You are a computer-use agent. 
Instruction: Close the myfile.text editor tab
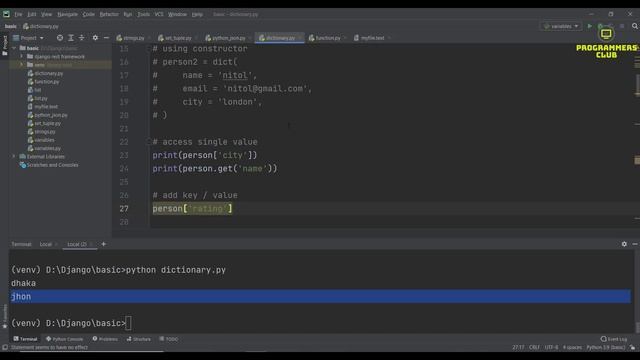(x=389, y=38)
